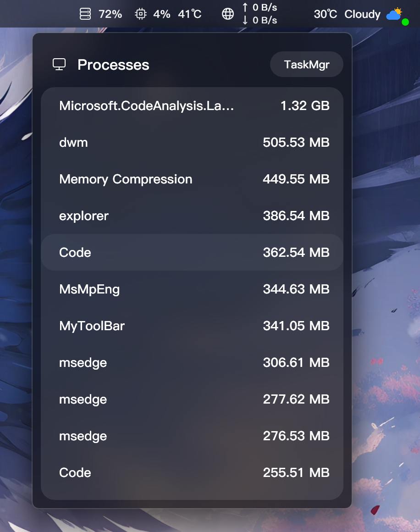Click the Memory Compression process row
This screenshot has width=420, height=532.
click(x=192, y=179)
